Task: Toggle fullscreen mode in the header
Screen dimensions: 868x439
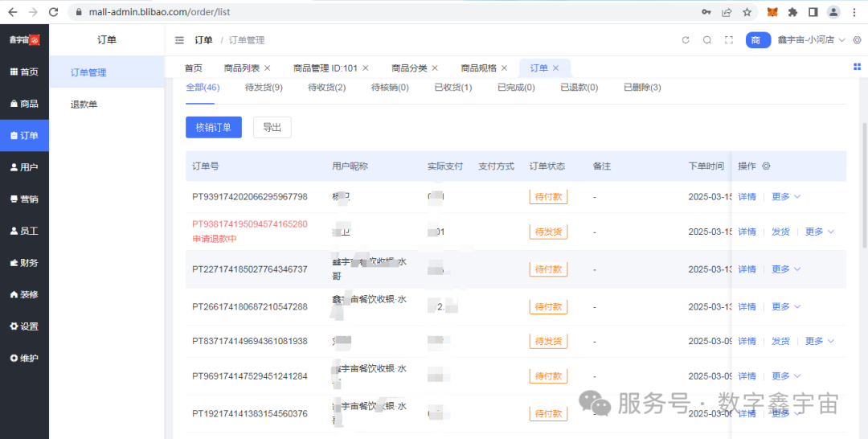Action: pyautogui.click(x=729, y=40)
